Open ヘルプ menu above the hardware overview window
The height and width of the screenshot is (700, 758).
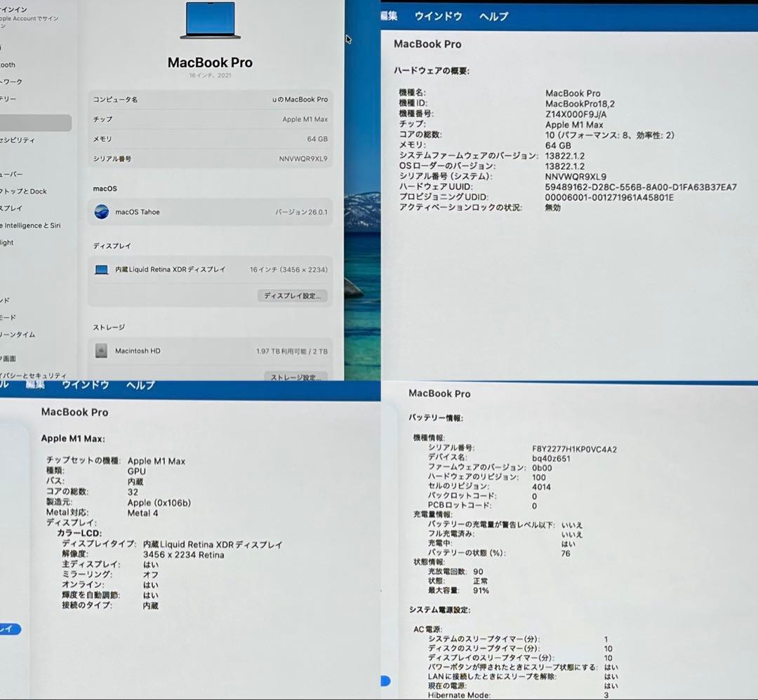493,16
